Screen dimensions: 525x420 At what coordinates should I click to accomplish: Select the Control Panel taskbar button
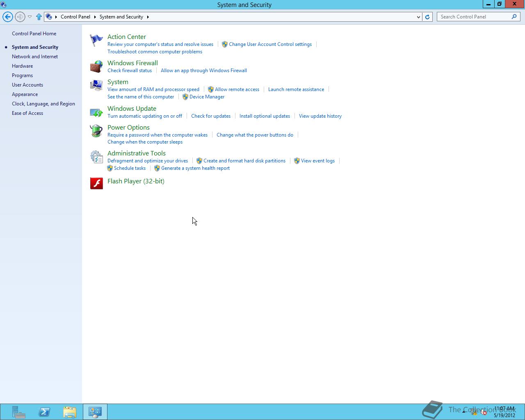[95, 412]
